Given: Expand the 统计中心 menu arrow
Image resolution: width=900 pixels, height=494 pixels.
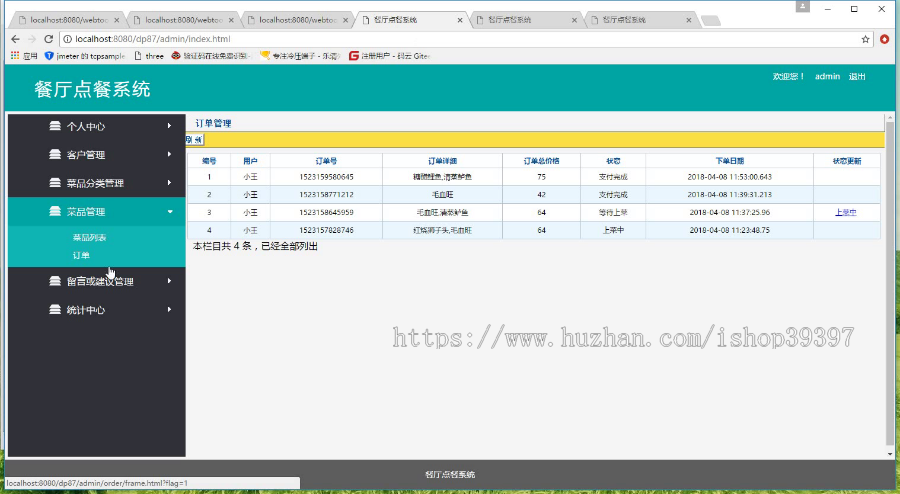Looking at the screenshot, I should (169, 309).
